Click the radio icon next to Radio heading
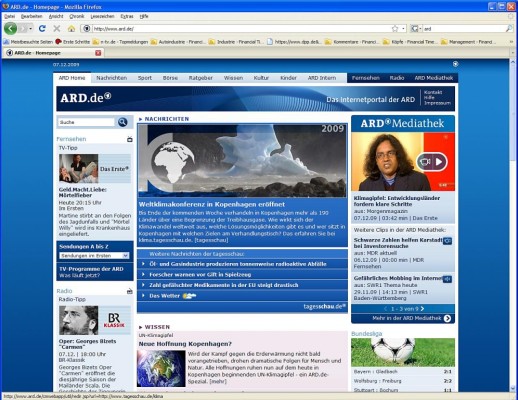Screen dimensions: 518x400 pyautogui.click(x=130, y=291)
